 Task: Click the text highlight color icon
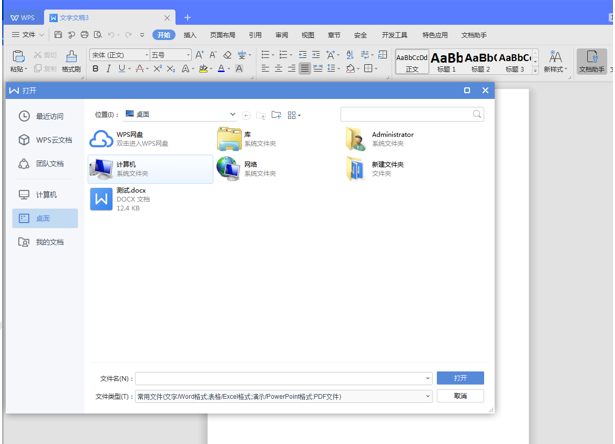coord(203,69)
